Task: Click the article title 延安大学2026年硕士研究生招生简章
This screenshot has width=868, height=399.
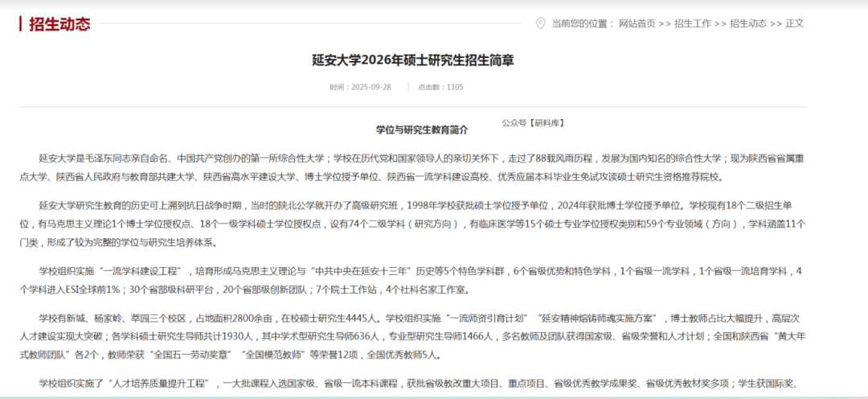Action: click(413, 60)
